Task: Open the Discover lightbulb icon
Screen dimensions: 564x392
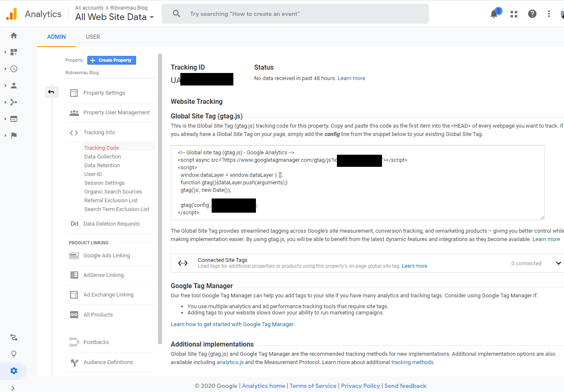Action: click(14, 354)
